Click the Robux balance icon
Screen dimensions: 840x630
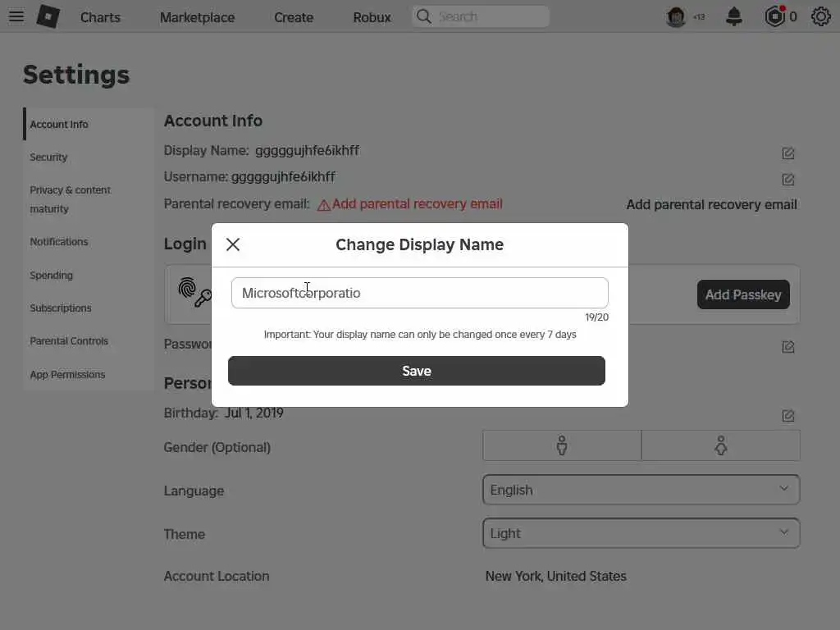coord(774,16)
